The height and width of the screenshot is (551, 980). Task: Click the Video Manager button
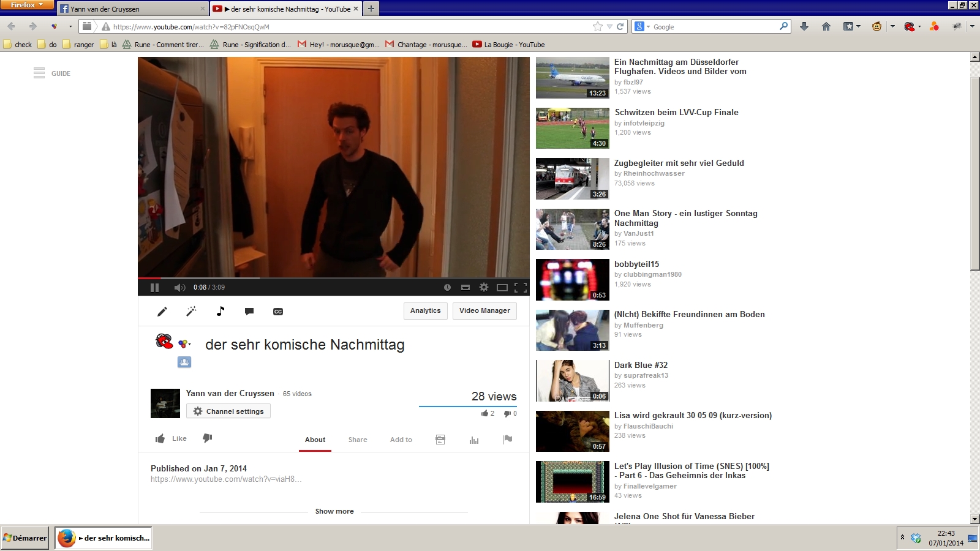(x=484, y=311)
